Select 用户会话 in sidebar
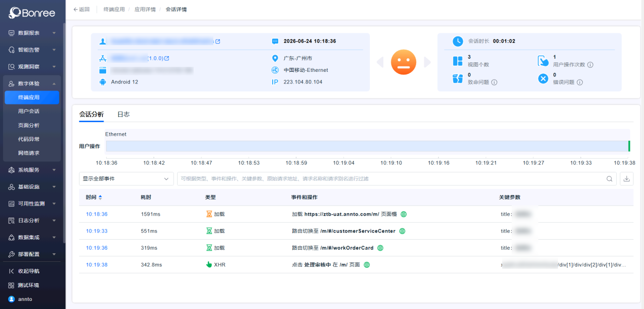This screenshot has height=309, width=644. [x=29, y=111]
